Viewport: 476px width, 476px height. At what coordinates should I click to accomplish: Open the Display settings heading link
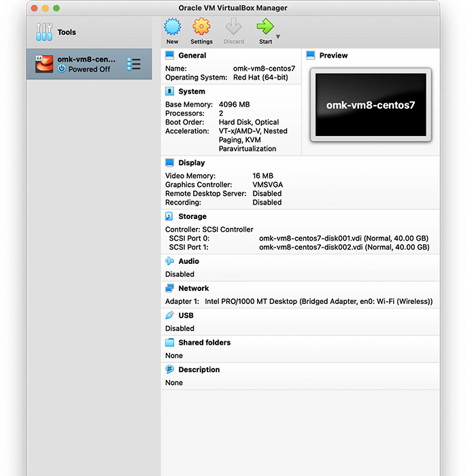click(x=192, y=163)
